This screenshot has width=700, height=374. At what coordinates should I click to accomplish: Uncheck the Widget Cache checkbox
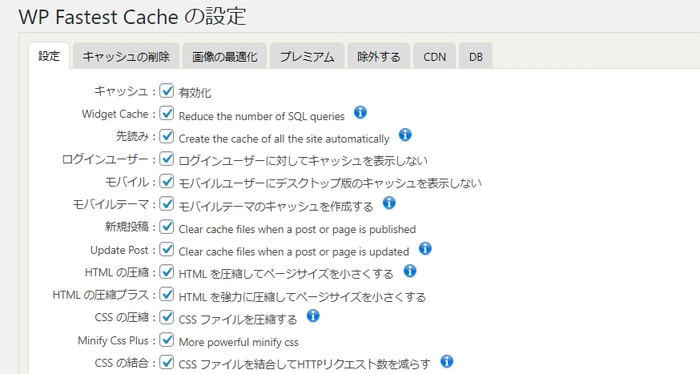(167, 113)
